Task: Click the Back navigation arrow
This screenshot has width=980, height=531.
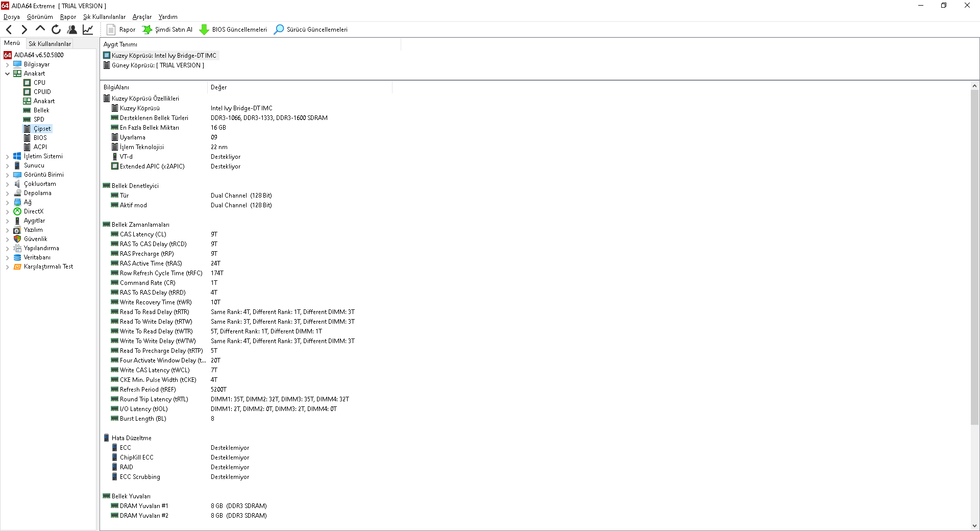Action: (9, 30)
